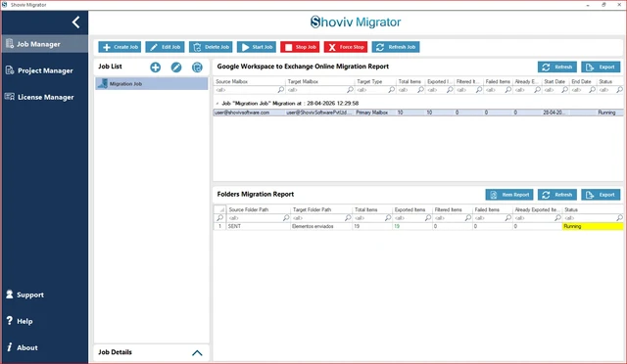Click the Target Mailbox filter search icon
627x364 pixels.
(351, 90)
